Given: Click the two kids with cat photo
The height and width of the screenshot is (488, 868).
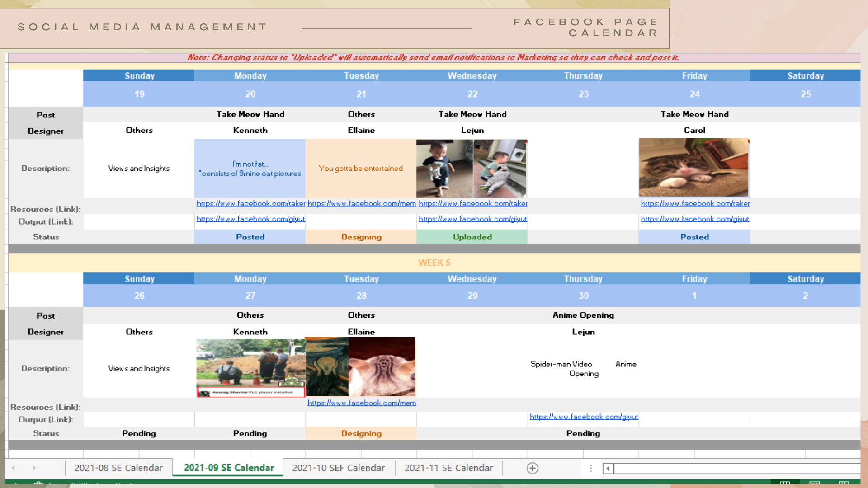Looking at the screenshot, I should click(x=472, y=169).
